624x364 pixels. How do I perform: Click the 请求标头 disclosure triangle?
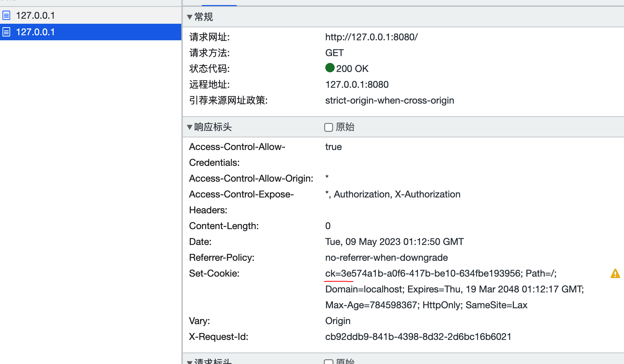click(x=190, y=361)
